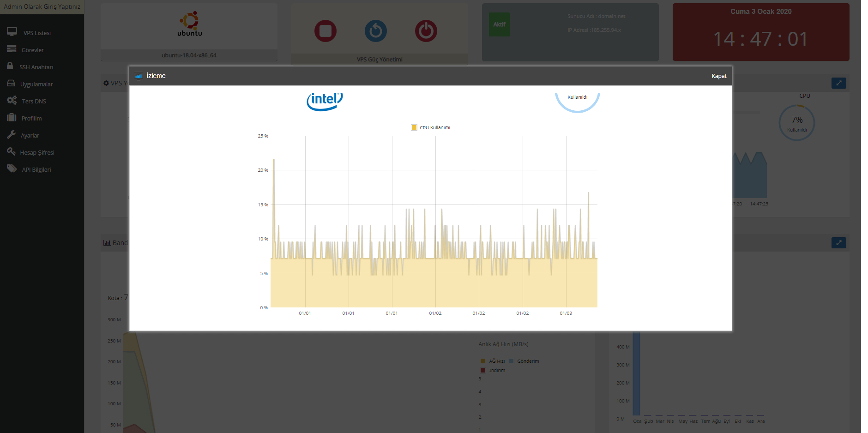Toggle the CPU Kullanımı legend series

click(431, 127)
